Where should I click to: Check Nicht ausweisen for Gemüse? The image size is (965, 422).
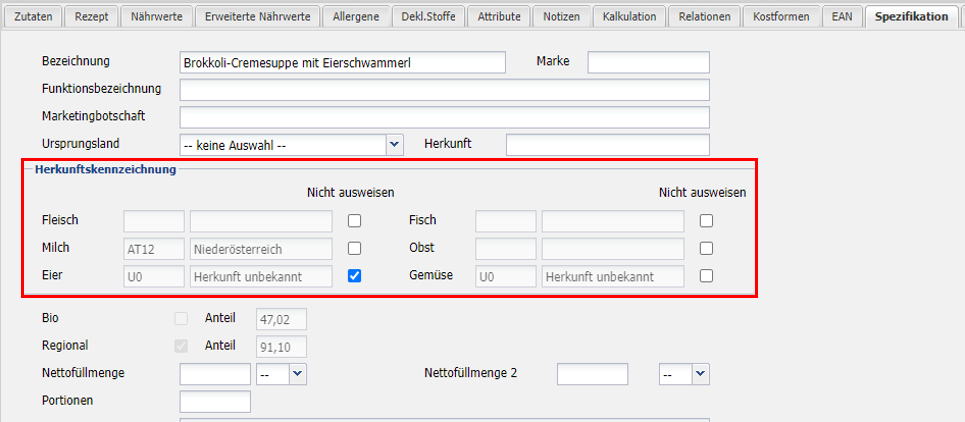pos(707,276)
